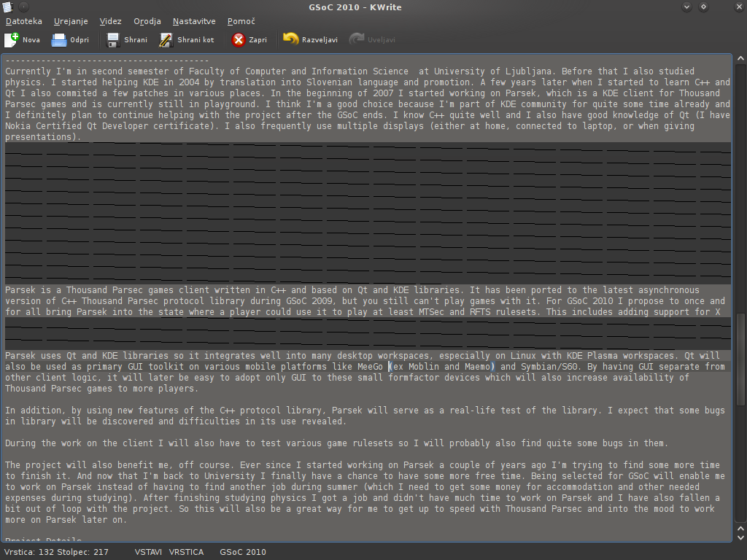Image resolution: width=747 pixels, height=560 pixels.
Task: Expand the Nastavitve menu
Action: point(195,22)
